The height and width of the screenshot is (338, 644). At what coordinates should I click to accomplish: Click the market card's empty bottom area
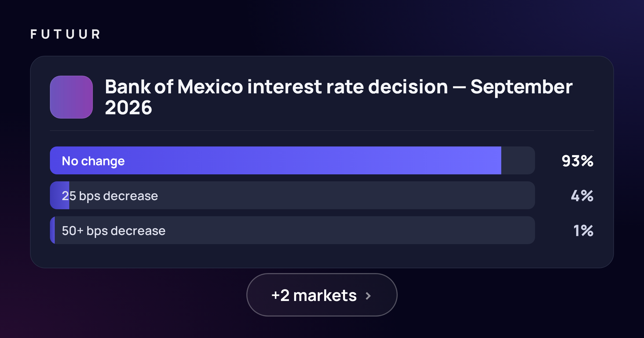tap(322, 256)
